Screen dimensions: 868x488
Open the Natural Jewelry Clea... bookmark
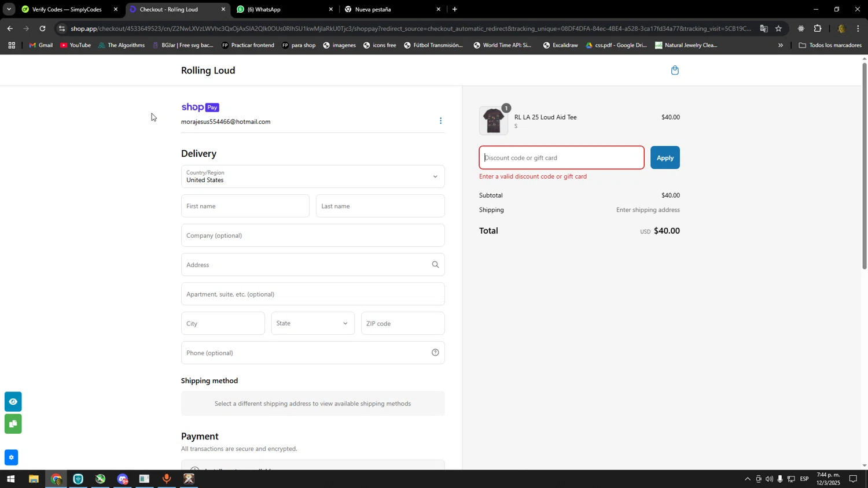(686, 45)
